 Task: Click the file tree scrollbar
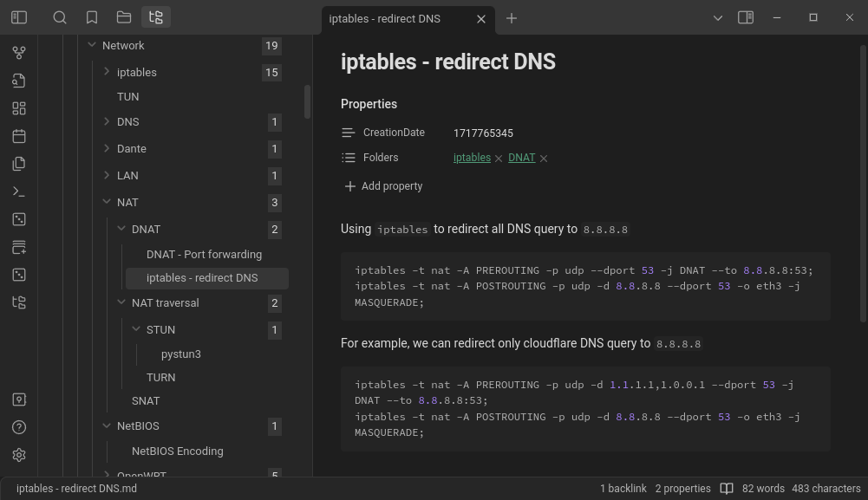307,101
